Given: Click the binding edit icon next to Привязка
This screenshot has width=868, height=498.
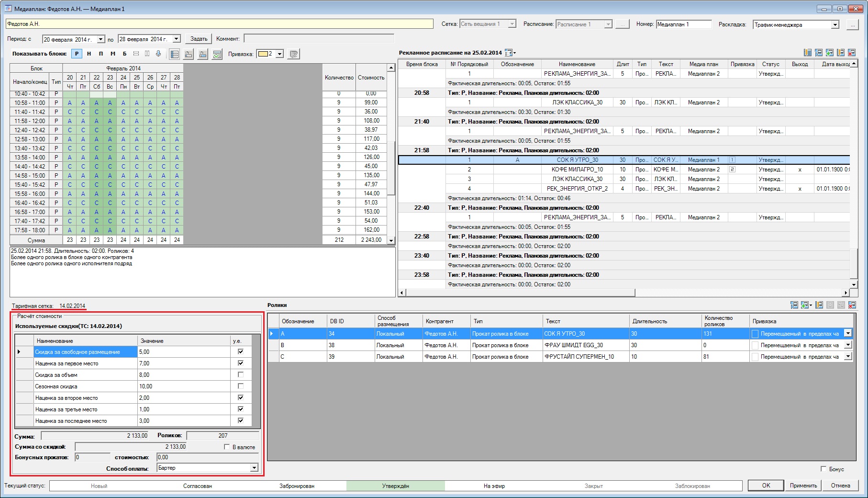Looking at the screenshot, I should click(294, 54).
